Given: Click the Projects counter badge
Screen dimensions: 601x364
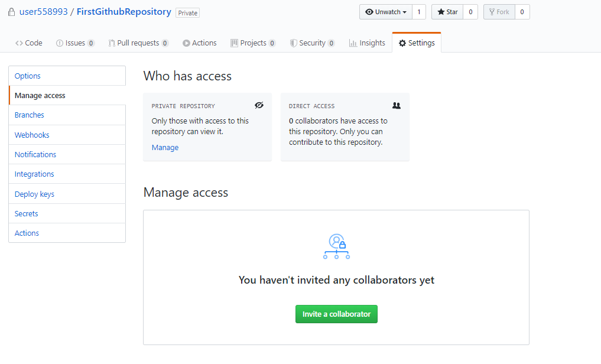Looking at the screenshot, I should 272,43.
